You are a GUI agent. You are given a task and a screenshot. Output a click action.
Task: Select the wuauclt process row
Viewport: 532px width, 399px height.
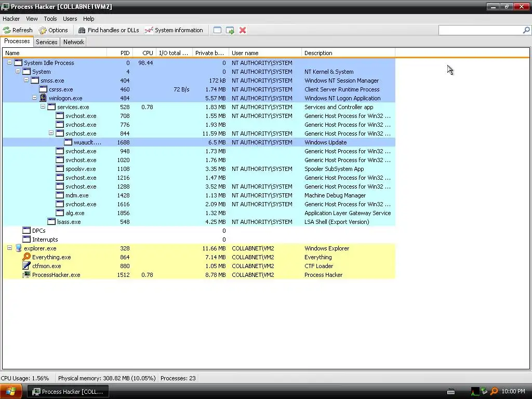click(x=199, y=142)
